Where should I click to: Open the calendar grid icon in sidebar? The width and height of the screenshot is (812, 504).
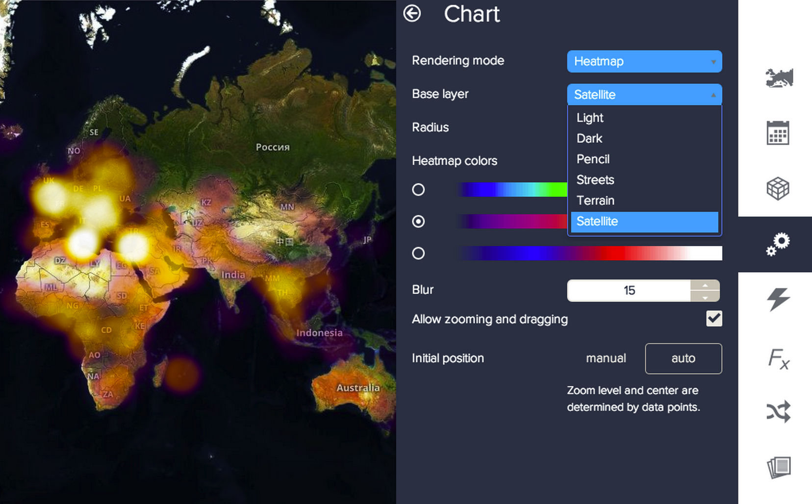tap(778, 133)
